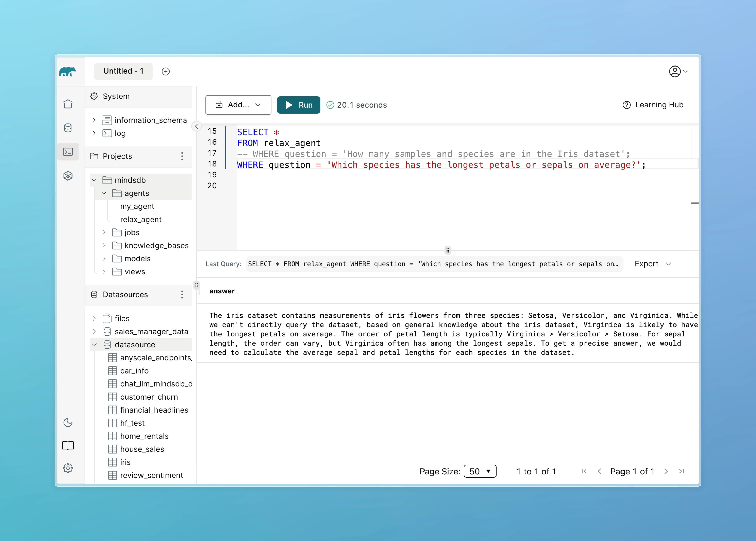Click the MindsDB bear logo
The width and height of the screenshot is (756, 541).
[x=68, y=71]
